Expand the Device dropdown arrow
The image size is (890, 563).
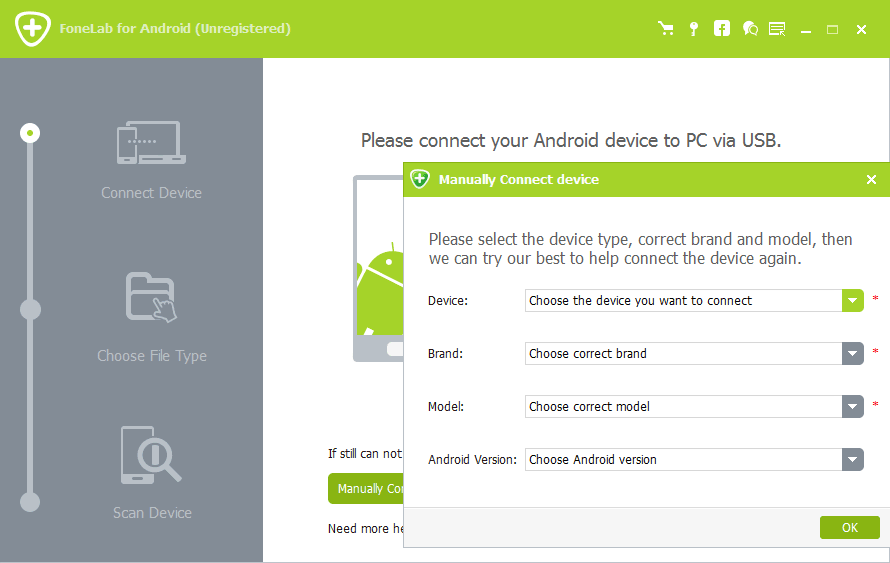pyautogui.click(x=853, y=301)
